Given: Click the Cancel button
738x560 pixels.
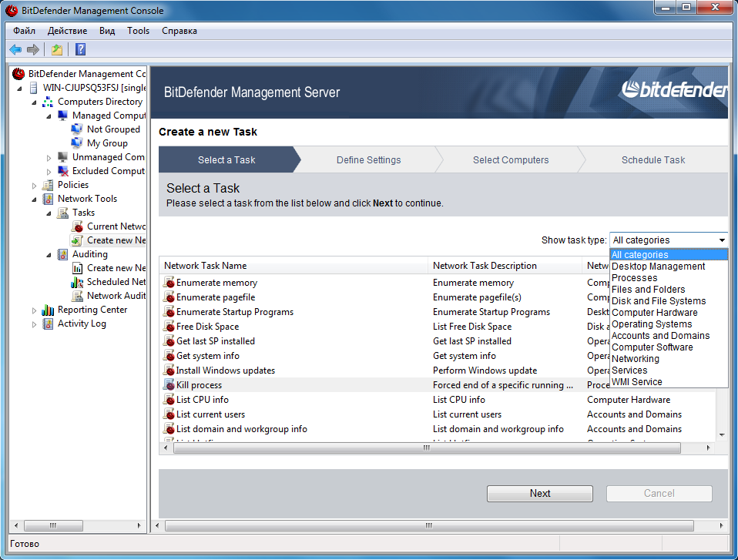Looking at the screenshot, I should (x=659, y=493).
